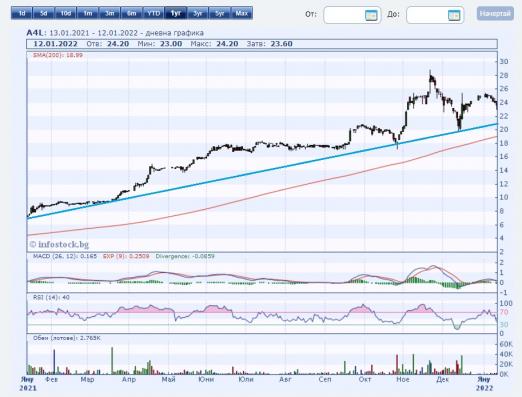Click the RSI (14) indicator label
This screenshot has height=397, width=522.
[x=51, y=297]
